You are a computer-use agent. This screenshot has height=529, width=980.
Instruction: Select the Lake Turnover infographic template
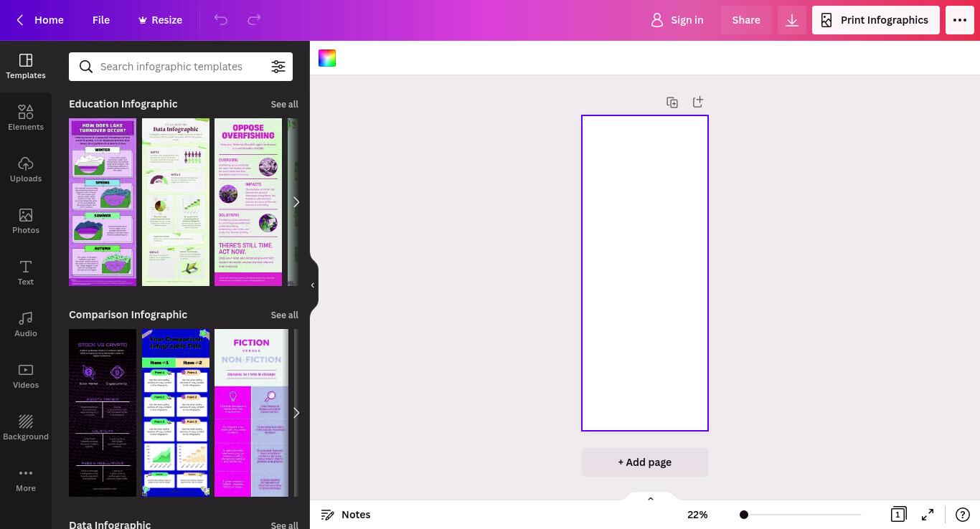[x=103, y=202]
